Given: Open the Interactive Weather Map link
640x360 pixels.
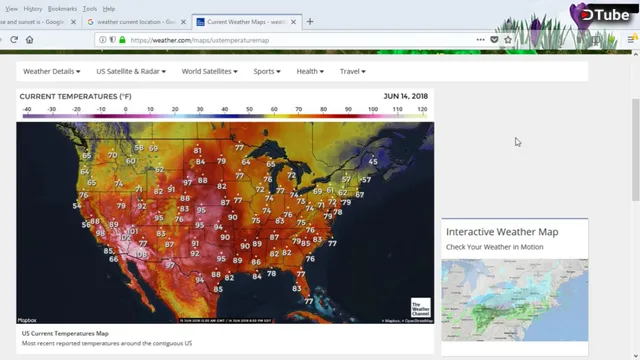Looking at the screenshot, I should coord(502,232).
